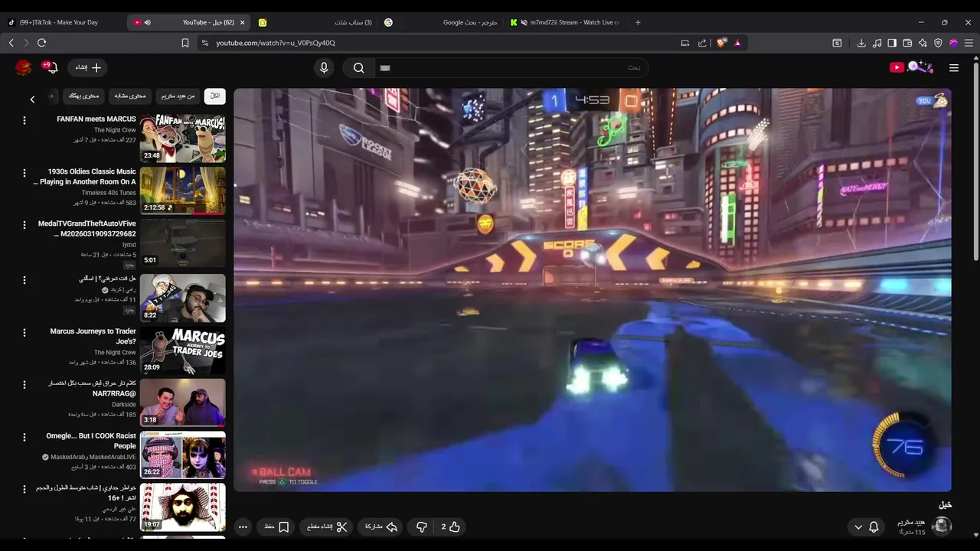Click the Clip (إنشاء مقطع) scissors button
980x551 pixels.
[x=327, y=527]
